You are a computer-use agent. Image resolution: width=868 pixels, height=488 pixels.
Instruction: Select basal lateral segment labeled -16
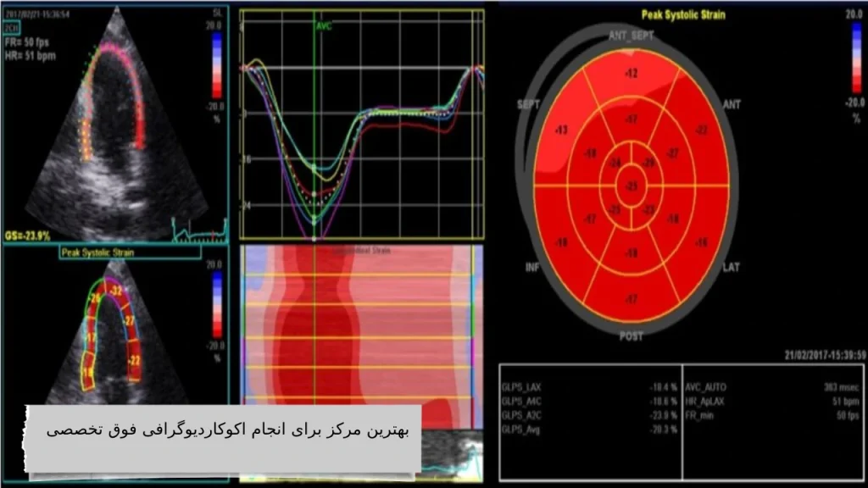(x=702, y=242)
